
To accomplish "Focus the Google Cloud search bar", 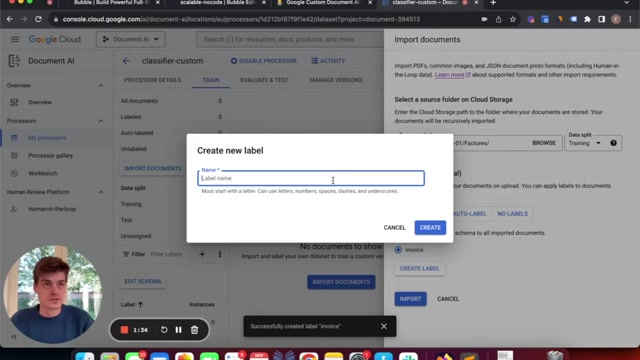I will click(290, 39).
